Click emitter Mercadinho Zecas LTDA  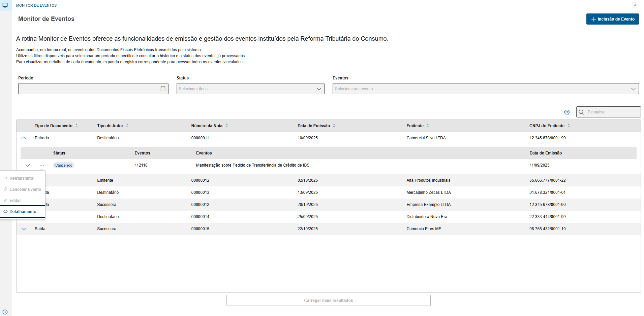pyautogui.click(x=429, y=192)
